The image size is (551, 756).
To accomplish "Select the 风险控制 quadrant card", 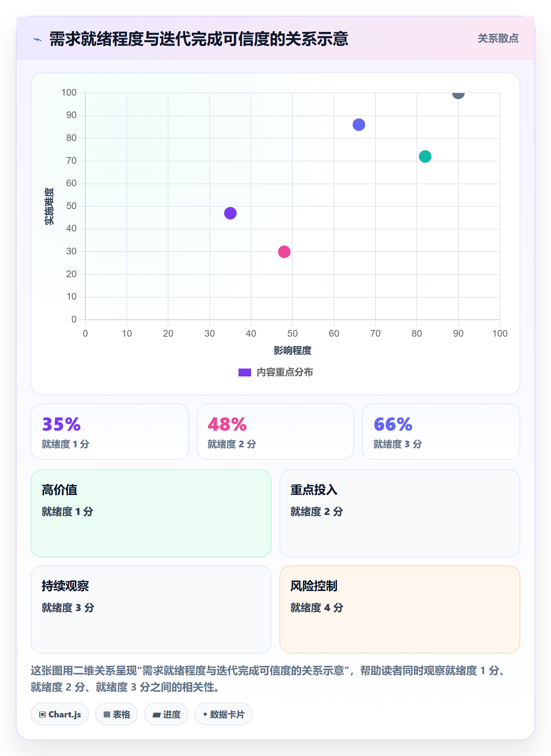I will pos(400,610).
